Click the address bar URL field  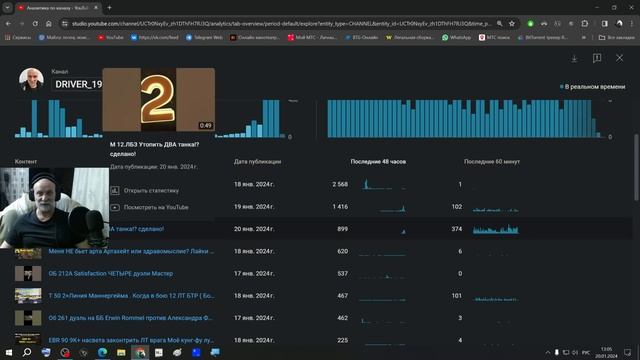pyautogui.click(x=281, y=24)
